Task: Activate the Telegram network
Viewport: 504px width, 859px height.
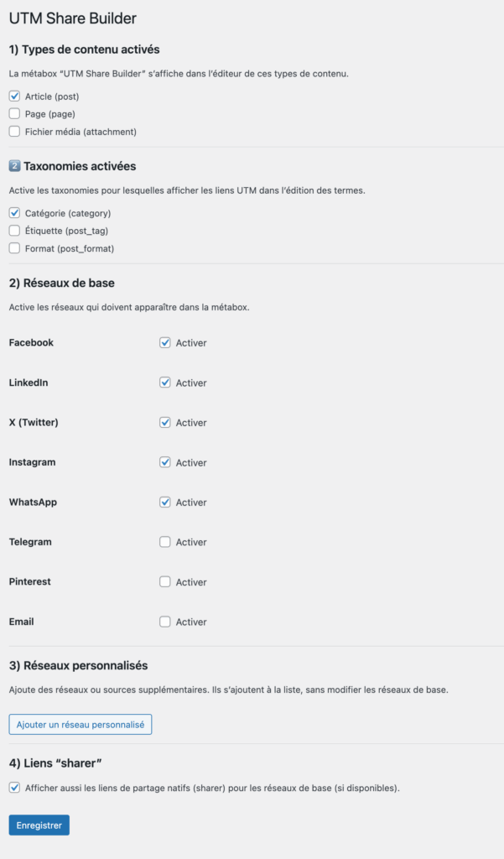Action: pos(164,542)
